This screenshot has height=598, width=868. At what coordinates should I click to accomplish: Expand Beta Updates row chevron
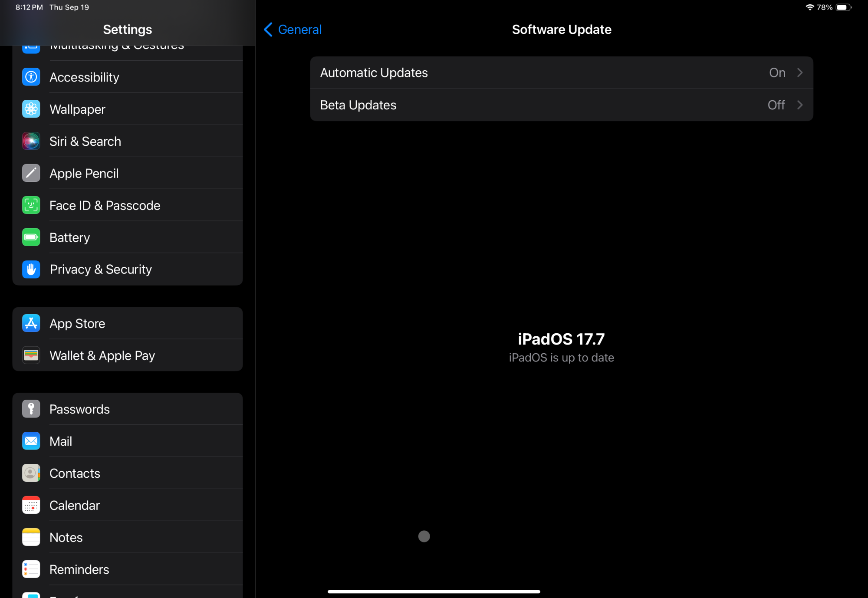pos(799,105)
